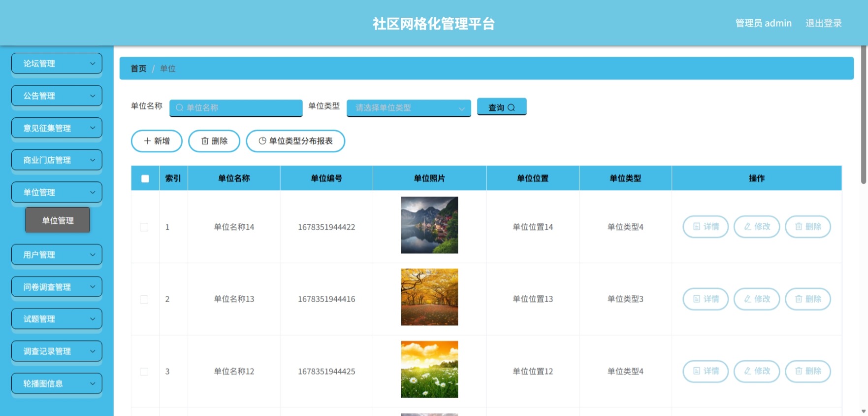
Task: Expand the 意见征集管理 sidebar menu
Action: (57, 128)
